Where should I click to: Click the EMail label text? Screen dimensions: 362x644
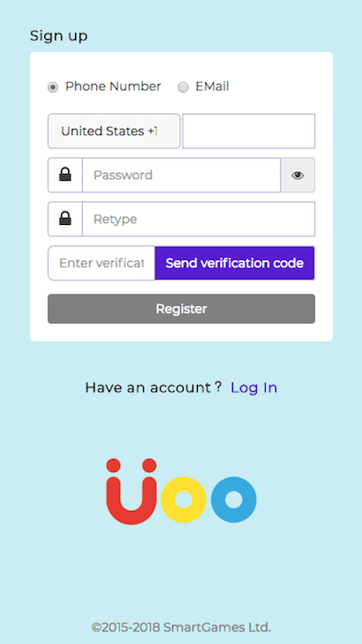(212, 86)
